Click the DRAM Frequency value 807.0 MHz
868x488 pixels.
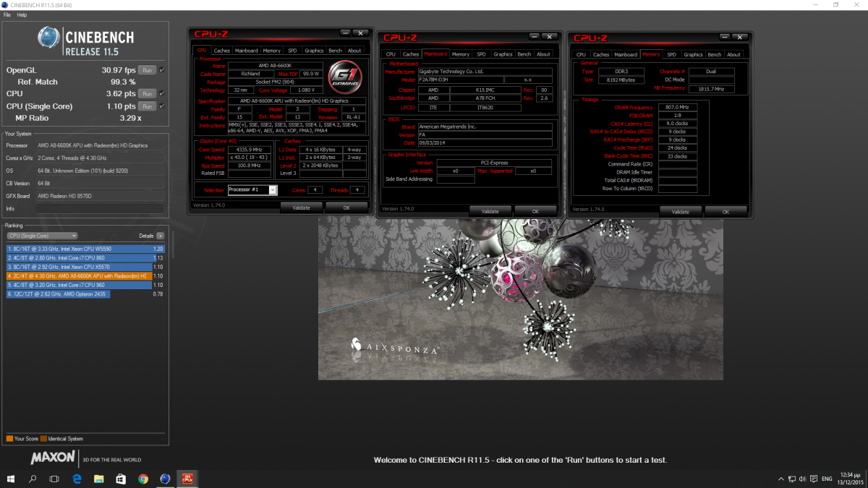[x=677, y=107]
